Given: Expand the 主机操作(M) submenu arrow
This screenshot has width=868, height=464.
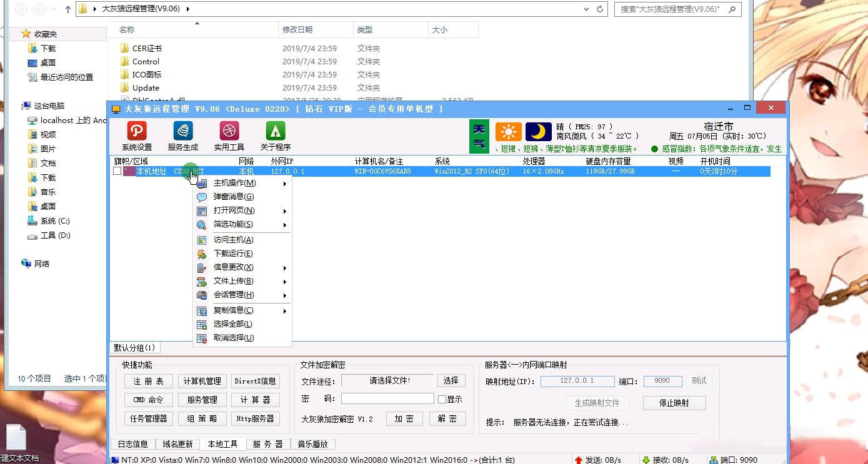Looking at the screenshot, I should click(x=284, y=184).
